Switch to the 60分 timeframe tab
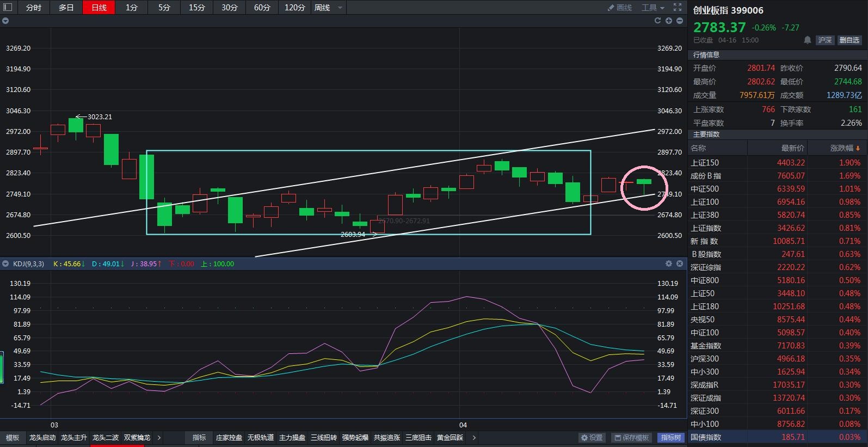This screenshot has height=447, width=868. tap(262, 8)
